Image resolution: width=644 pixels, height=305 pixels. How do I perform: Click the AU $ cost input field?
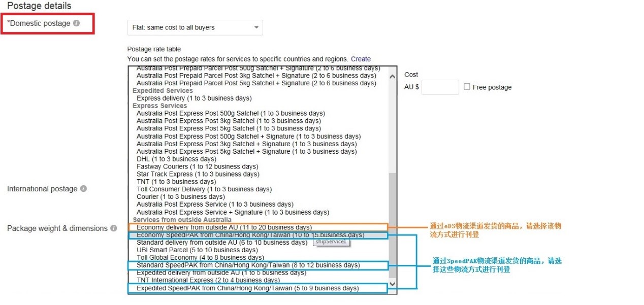pos(440,87)
